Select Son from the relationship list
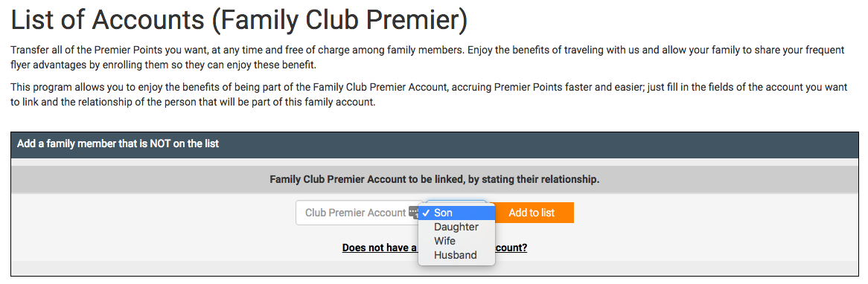Screen dimensions: 868x284 coord(456,213)
